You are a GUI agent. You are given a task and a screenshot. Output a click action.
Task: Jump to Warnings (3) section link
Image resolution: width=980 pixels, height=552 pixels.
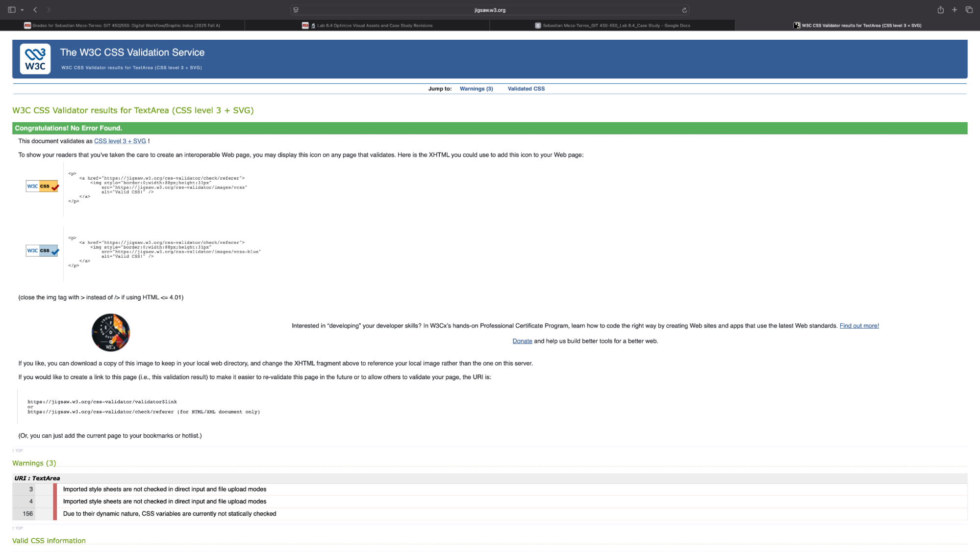pos(476,89)
